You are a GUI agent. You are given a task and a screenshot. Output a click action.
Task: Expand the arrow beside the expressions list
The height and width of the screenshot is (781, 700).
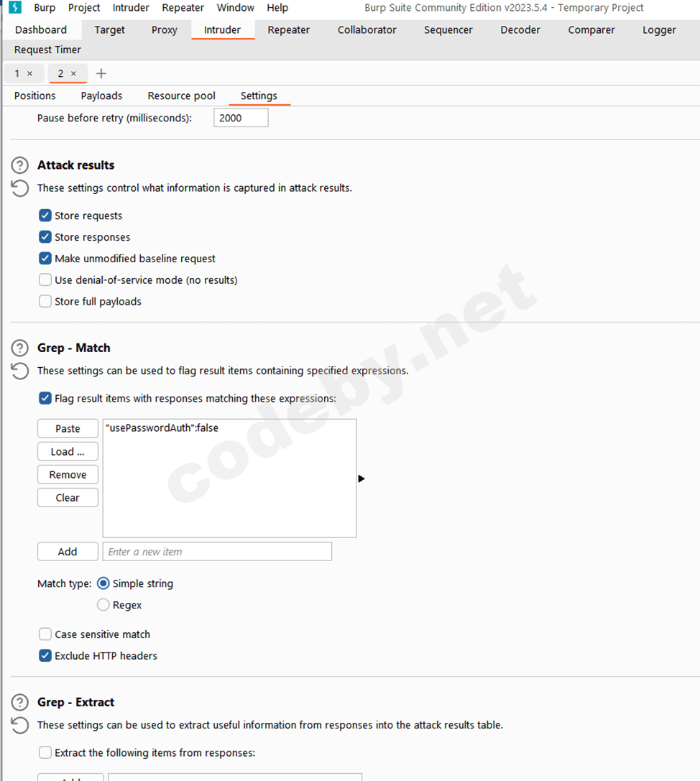click(x=361, y=479)
